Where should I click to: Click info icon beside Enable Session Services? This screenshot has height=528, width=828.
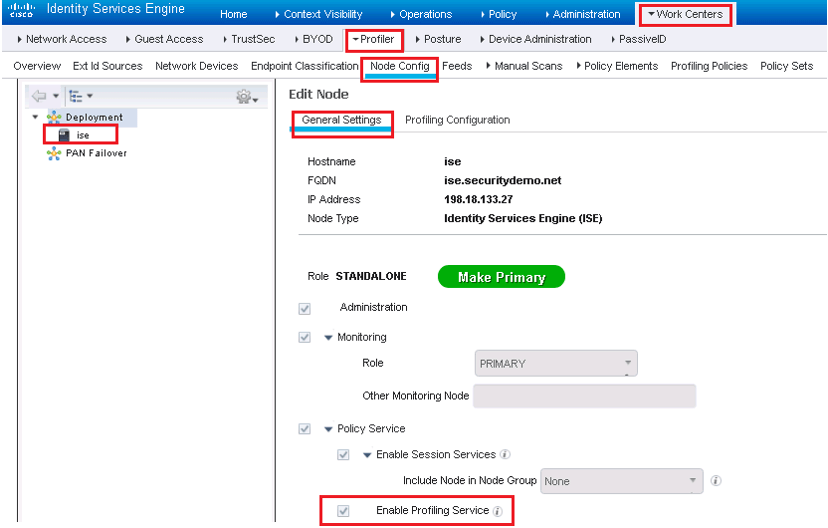click(x=505, y=455)
